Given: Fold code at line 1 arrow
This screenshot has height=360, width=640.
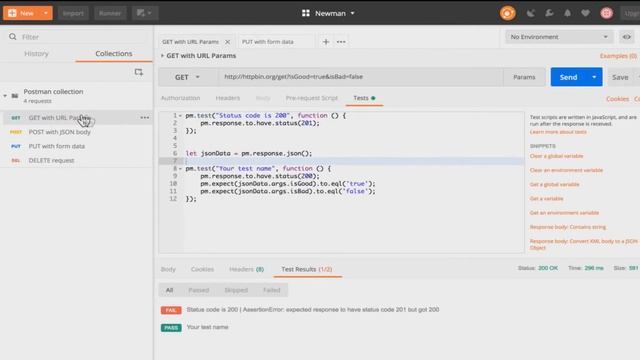Looking at the screenshot, I should click(x=180, y=116).
